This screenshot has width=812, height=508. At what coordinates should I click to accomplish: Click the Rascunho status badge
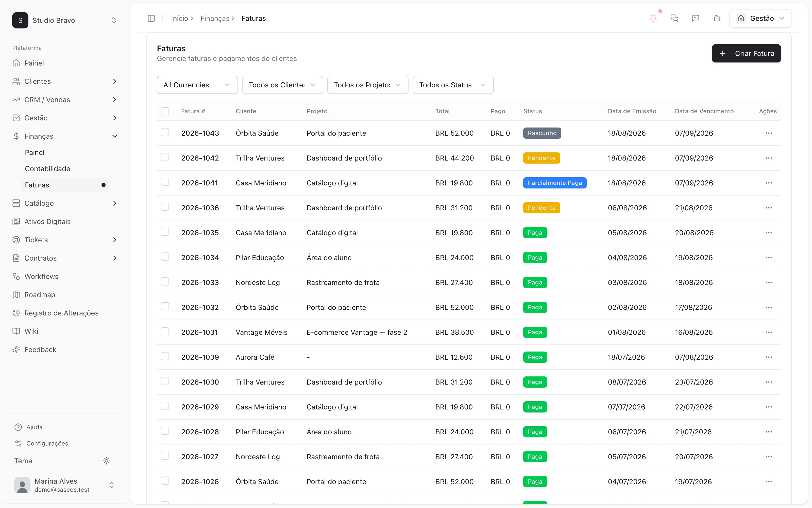[x=542, y=133]
